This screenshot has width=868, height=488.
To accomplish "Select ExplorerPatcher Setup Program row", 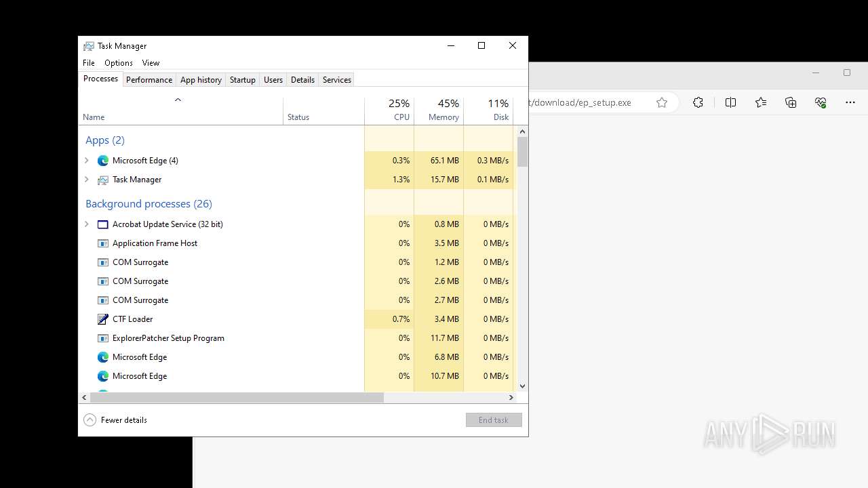I will [296, 338].
